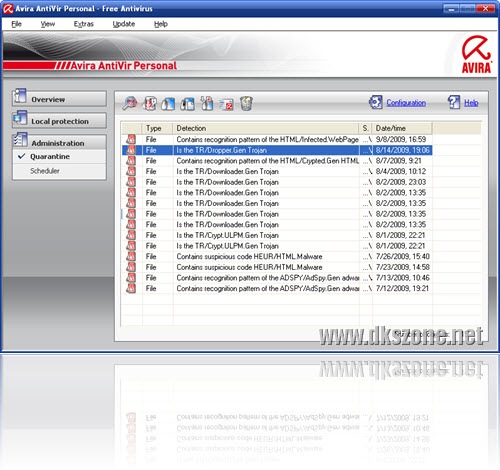Click the Configuration gear icon
500x470 pixels.
376,102
